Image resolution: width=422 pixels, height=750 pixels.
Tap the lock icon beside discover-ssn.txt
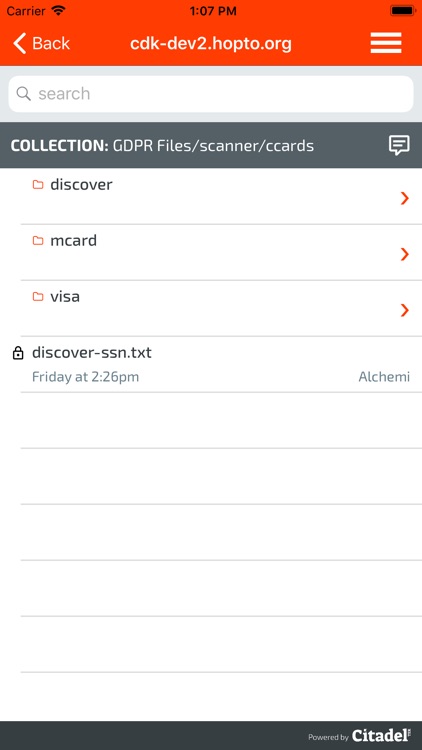click(x=18, y=353)
